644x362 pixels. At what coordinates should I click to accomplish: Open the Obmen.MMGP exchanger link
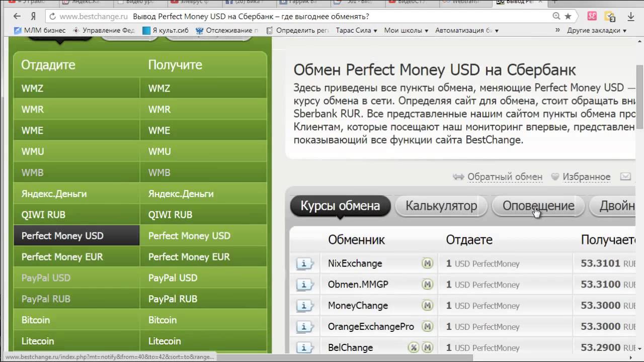[x=358, y=285]
